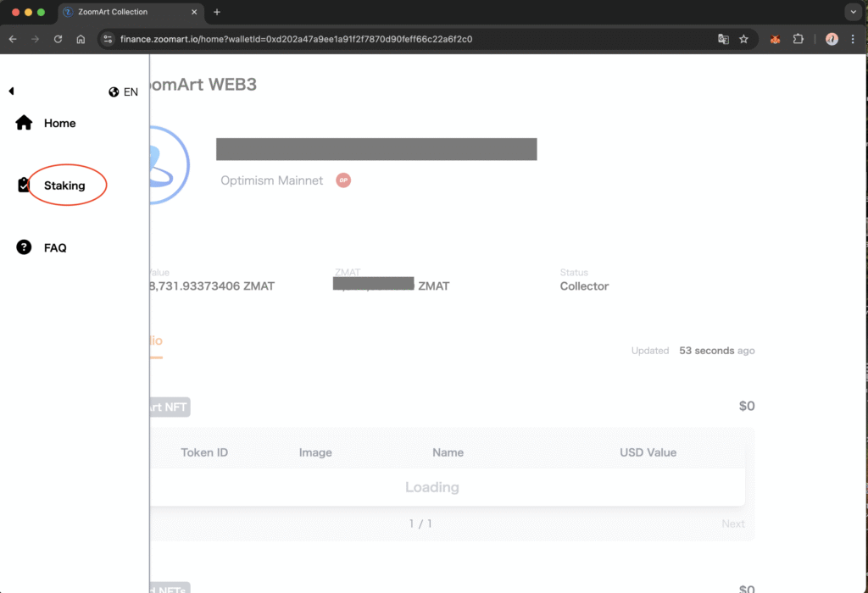Click the FAQ question mark icon
Image resolution: width=868 pixels, height=593 pixels.
point(25,247)
